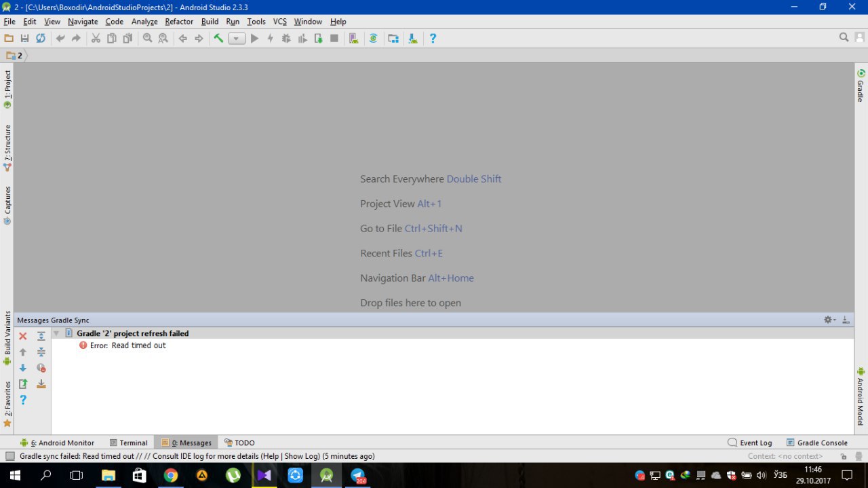Open the Gradle right side tab
This screenshot has width=868, height=488.
coord(861,86)
